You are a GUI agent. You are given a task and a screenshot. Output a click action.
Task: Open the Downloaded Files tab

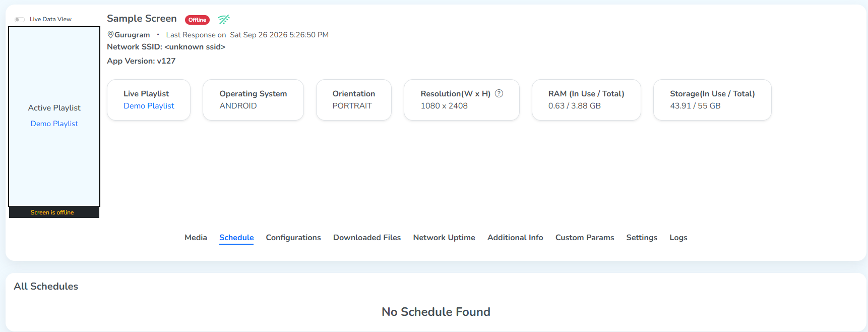point(367,238)
